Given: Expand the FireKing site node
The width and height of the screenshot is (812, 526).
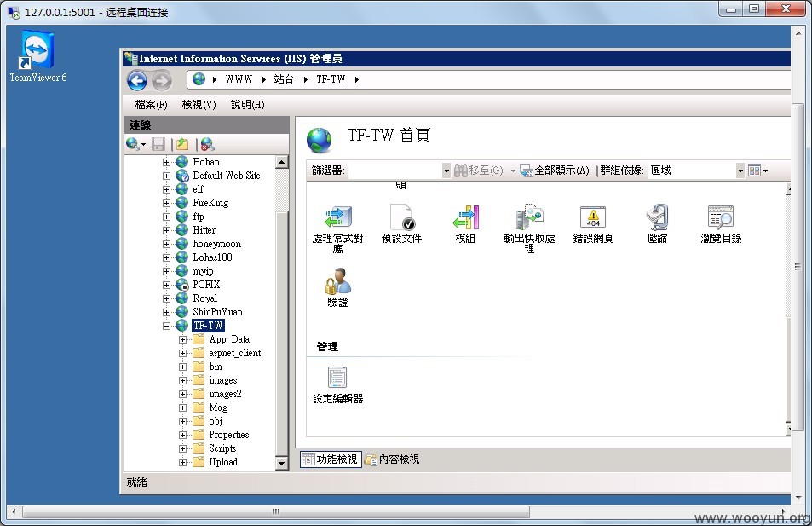Looking at the screenshot, I should 166,203.
